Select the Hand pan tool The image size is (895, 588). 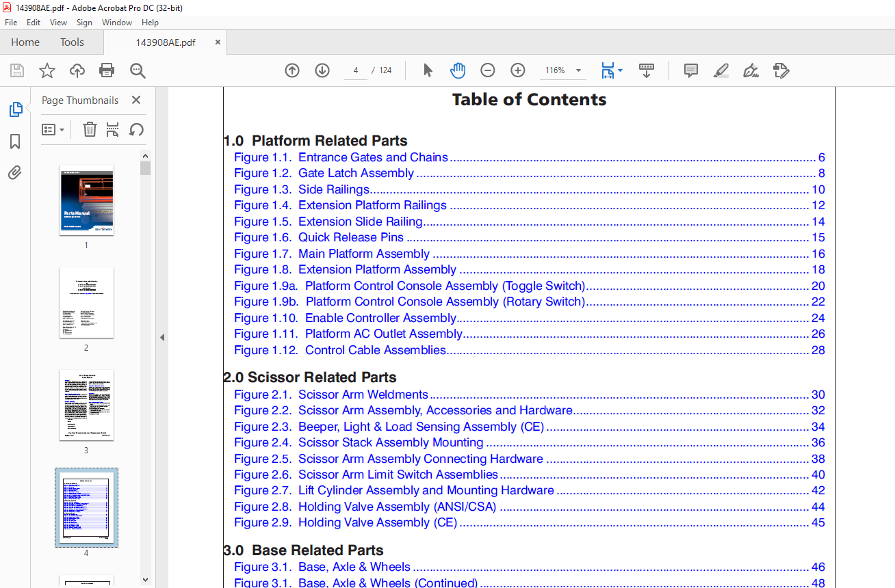(458, 70)
